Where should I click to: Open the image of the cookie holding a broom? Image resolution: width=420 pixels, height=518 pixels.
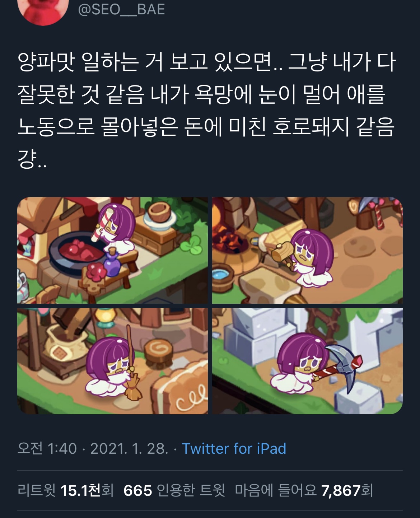(112, 361)
